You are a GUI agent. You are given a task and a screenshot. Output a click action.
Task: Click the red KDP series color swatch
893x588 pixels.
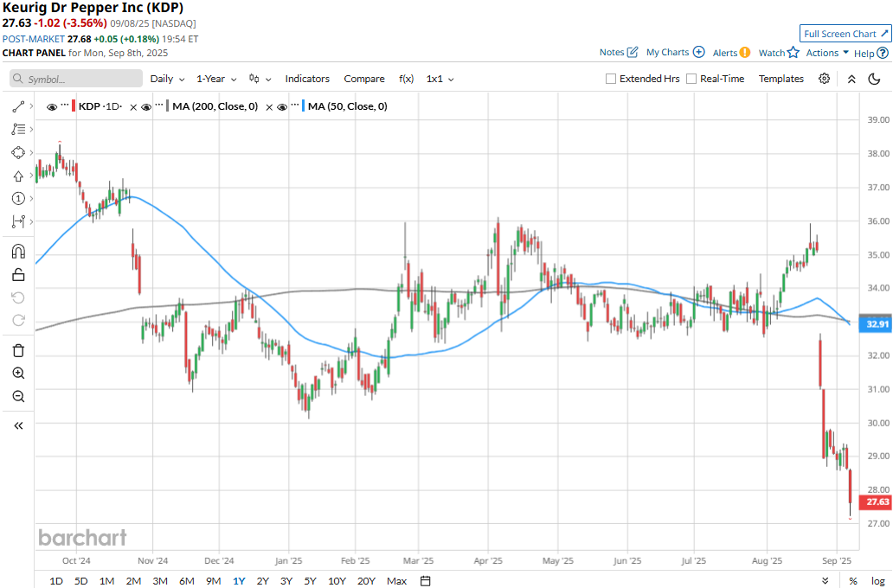(x=74, y=106)
